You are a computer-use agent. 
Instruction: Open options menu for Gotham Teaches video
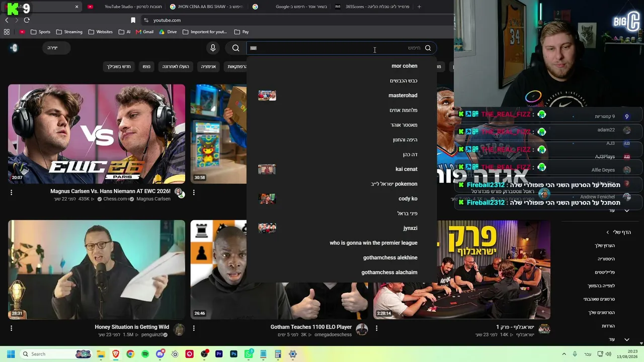[194, 328]
